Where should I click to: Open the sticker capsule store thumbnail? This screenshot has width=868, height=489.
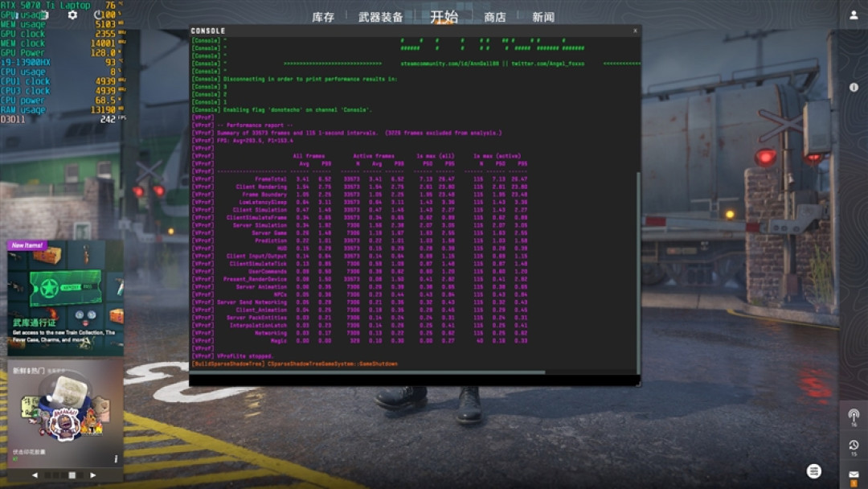coord(65,414)
